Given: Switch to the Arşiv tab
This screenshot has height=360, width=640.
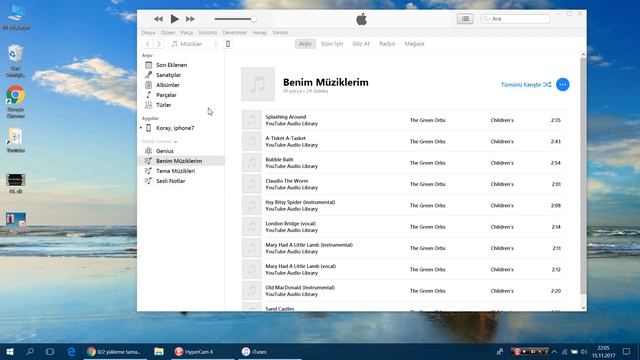Looking at the screenshot, I should coord(305,44).
